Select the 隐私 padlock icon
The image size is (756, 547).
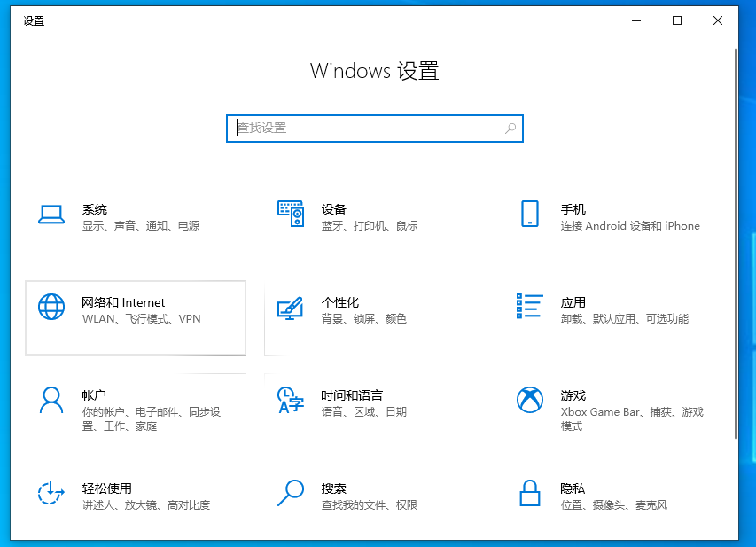click(x=529, y=493)
